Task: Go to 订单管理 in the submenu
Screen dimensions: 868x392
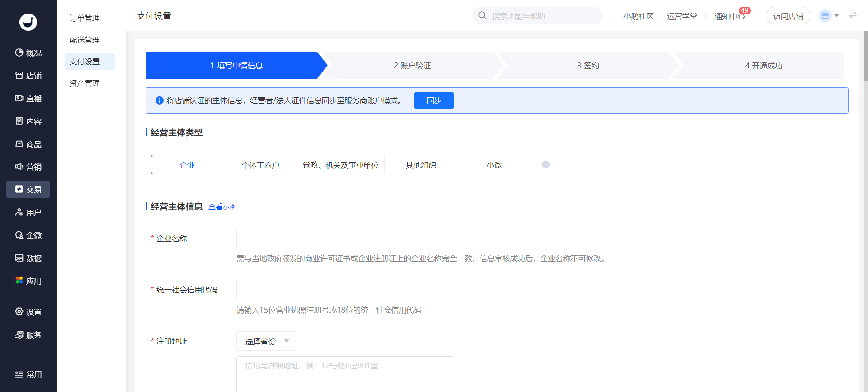Action: tap(85, 18)
